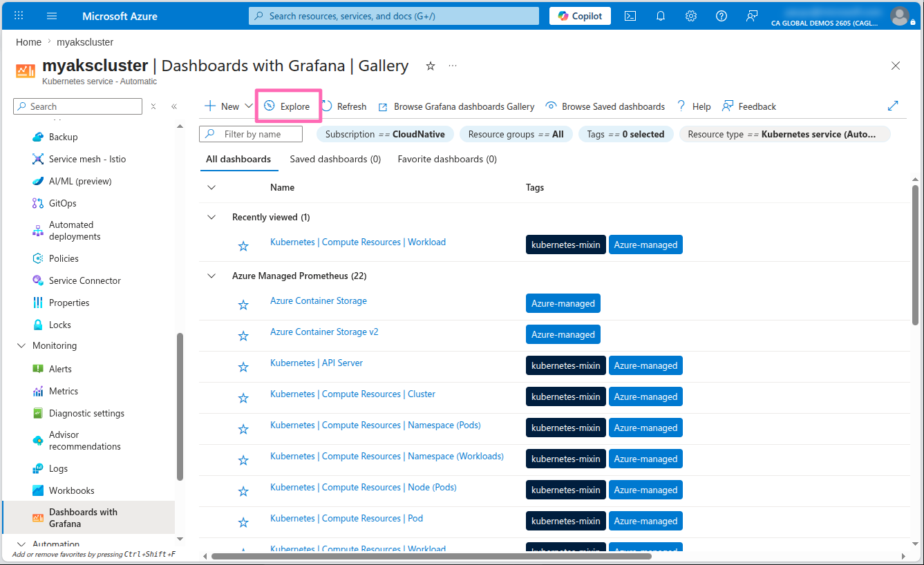Click the Explore compass icon in the toolbar
Image resolution: width=924 pixels, height=565 pixels.
[270, 106]
